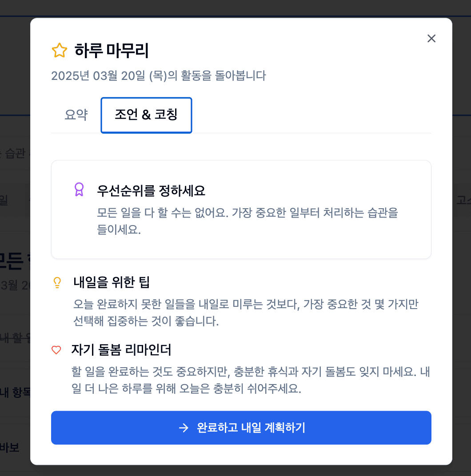Click the 가장 중요한 일부터 처리하는 advice text
This screenshot has height=476, width=471.
click(x=247, y=221)
